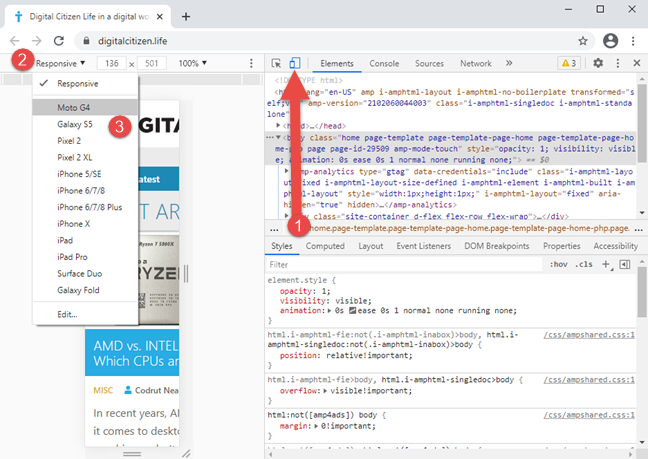Open the Responsive device dropdown
648x459 pixels.
60,63
